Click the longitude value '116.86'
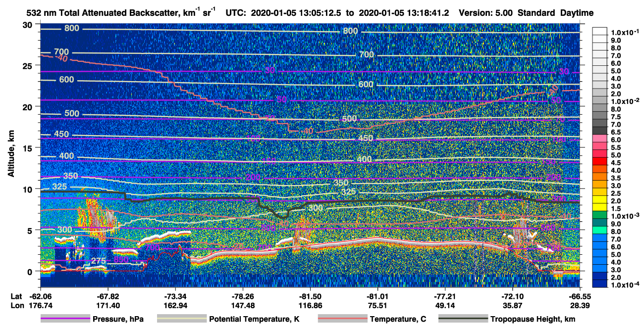Viewport: 644px width, 330px height. [310, 305]
